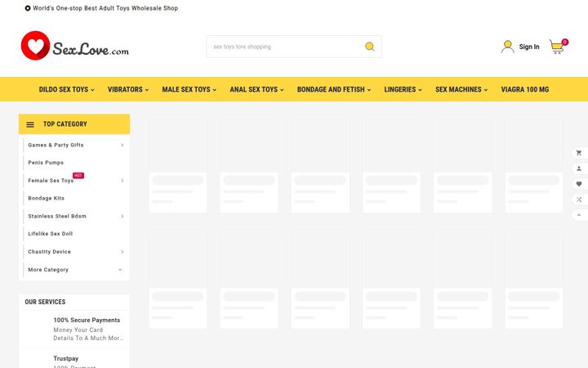Click the floating scroll-to-top arrow icon
This screenshot has height=368, width=588.
point(579,215)
